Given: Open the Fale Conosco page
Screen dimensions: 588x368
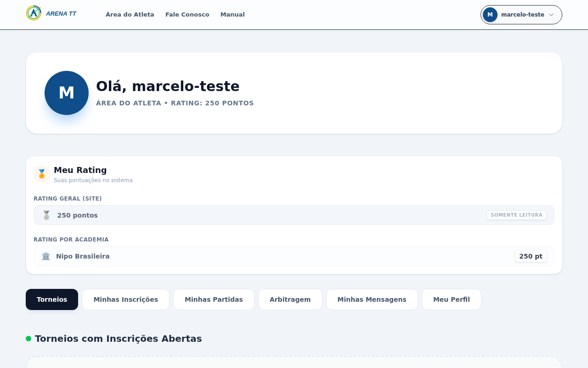Looking at the screenshot, I should click(187, 15).
